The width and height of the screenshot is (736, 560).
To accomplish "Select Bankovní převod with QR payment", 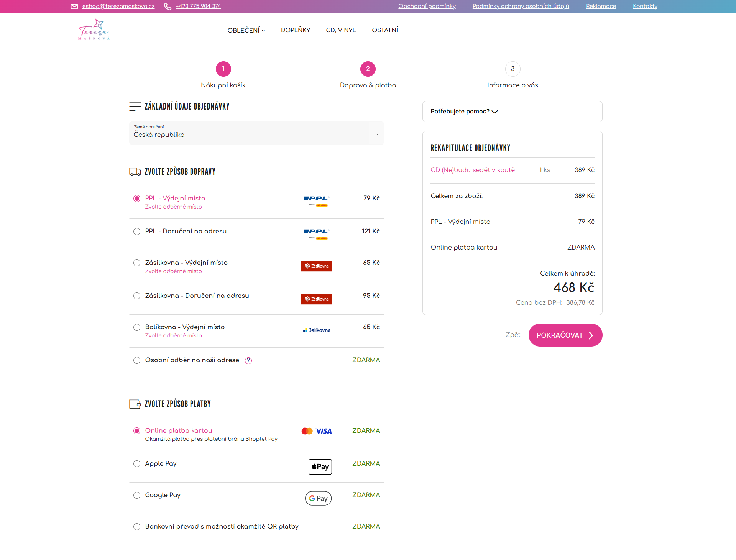I will (x=137, y=527).
